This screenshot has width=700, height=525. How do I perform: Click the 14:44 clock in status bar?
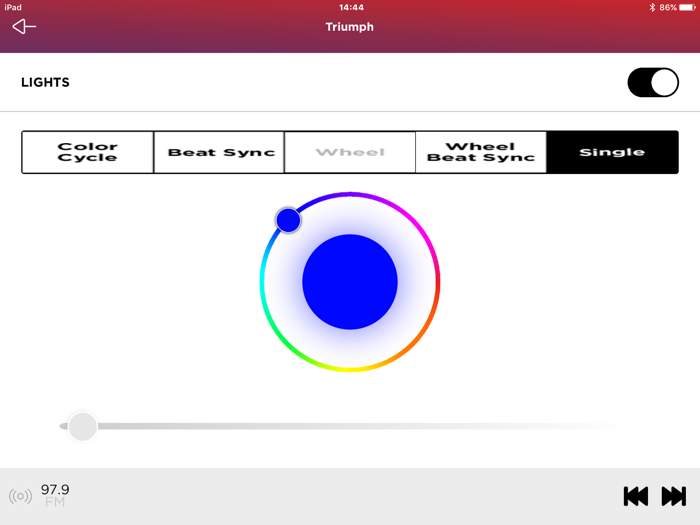(x=351, y=7)
